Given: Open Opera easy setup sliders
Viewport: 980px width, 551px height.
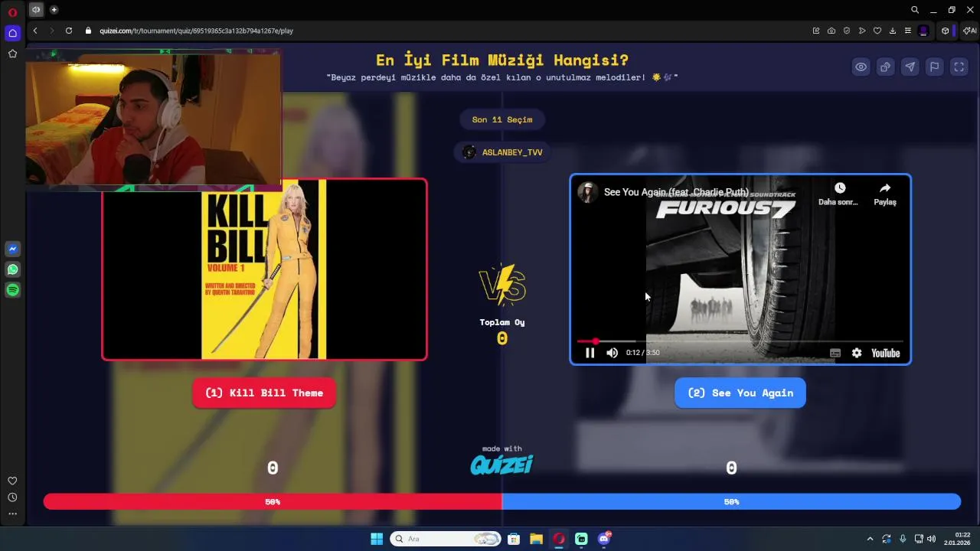Looking at the screenshot, I should coord(908,31).
